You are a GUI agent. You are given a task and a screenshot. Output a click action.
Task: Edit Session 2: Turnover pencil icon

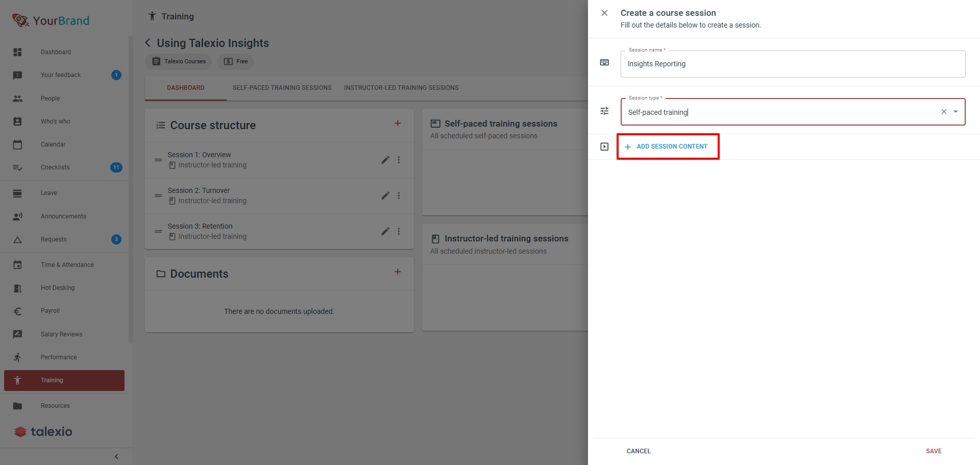pyautogui.click(x=385, y=195)
